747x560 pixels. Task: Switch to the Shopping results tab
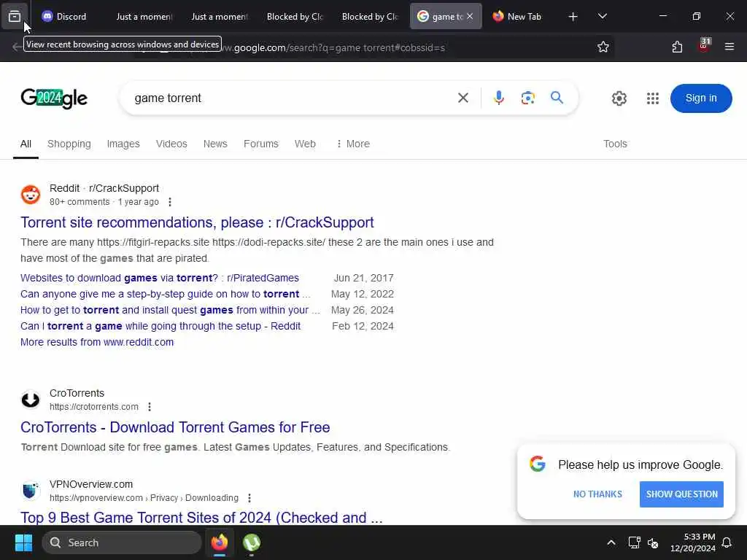click(x=69, y=144)
